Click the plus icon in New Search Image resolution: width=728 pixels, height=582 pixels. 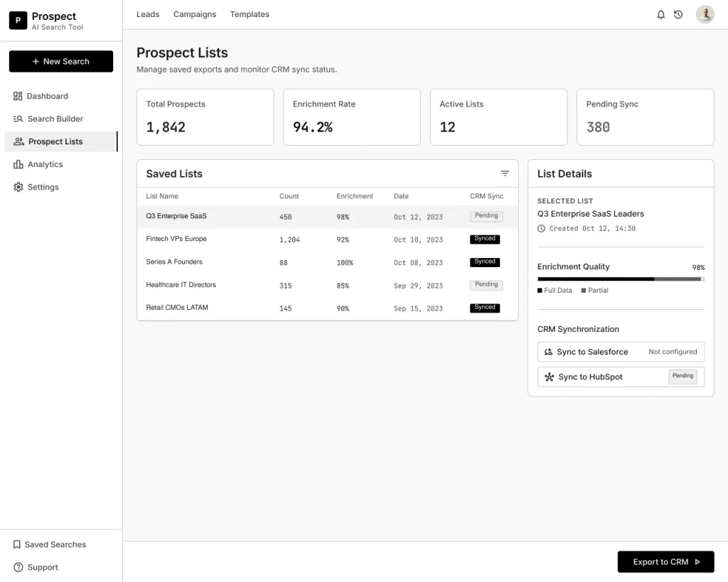36,61
